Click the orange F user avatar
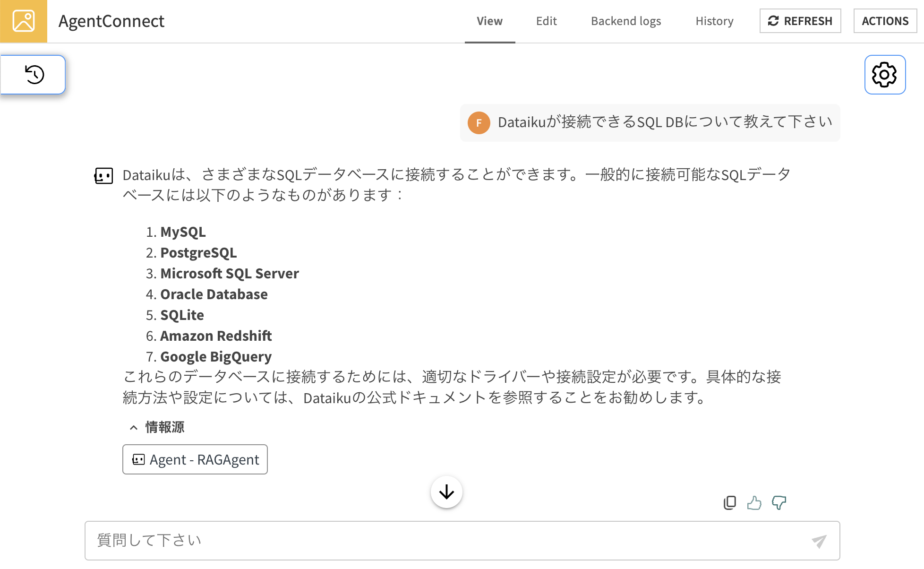This screenshot has width=924, height=569. click(x=479, y=123)
